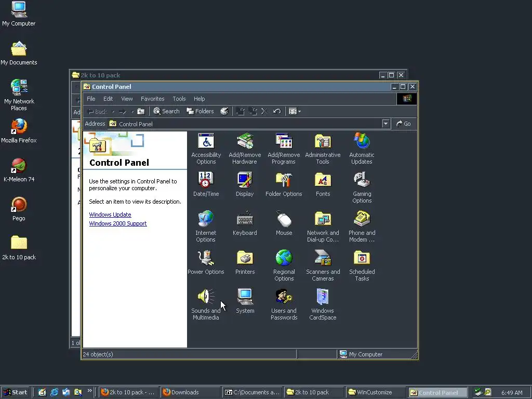
Task: Click the taskbar clock showing 6:49 AM
Action: point(512,393)
